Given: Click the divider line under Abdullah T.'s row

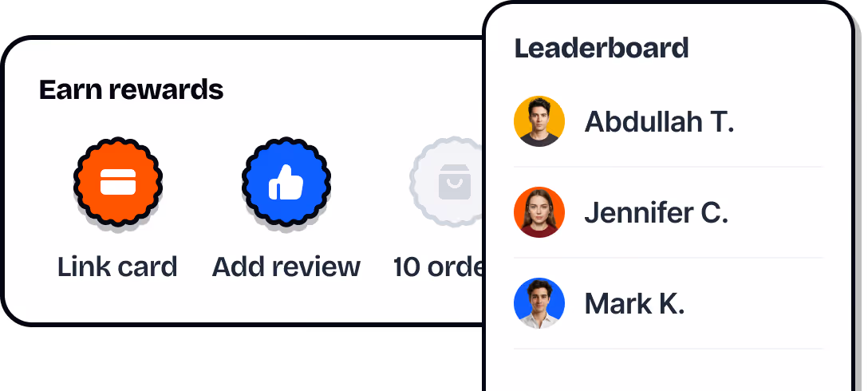Looking at the screenshot, I should (x=669, y=167).
